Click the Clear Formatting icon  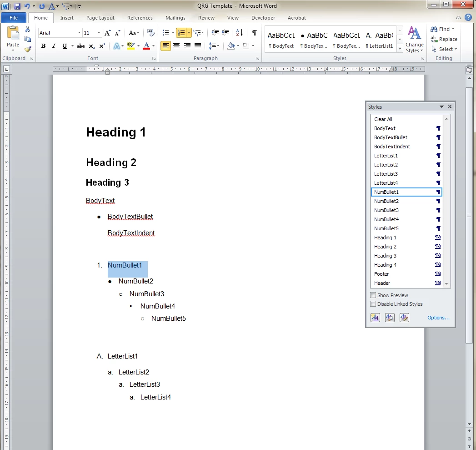[150, 32]
